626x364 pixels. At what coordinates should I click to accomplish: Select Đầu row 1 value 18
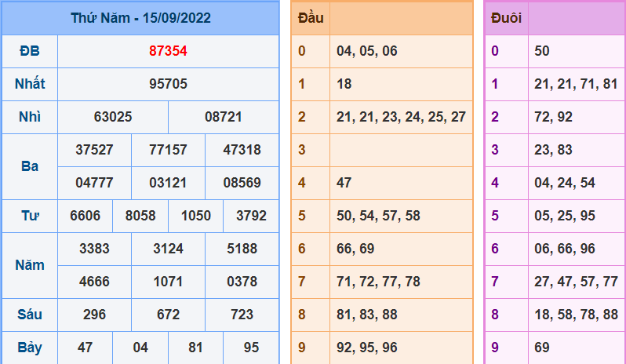pos(344,84)
